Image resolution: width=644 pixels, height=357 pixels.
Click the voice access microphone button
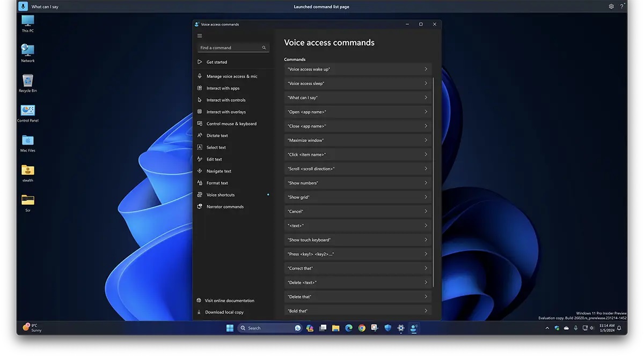(23, 6)
